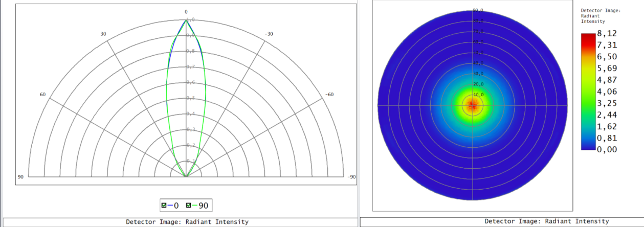Click the 0,5 radial label on polar plot

[190, 98]
